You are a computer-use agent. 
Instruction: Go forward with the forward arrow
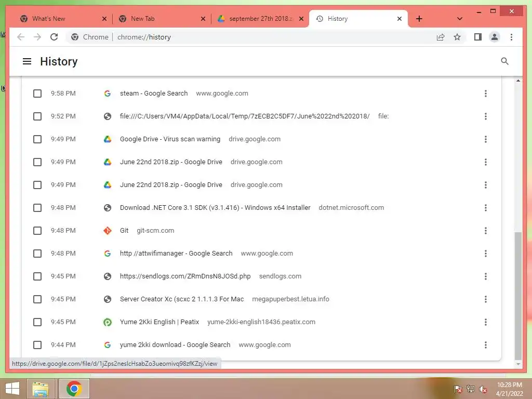tap(37, 37)
